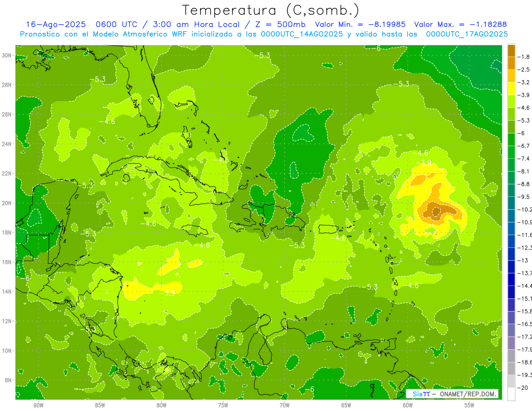Click the '-7.4' colorbar value
The width and height of the screenshot is (532, 411).
pyautogui.click(x=524, y=159)
